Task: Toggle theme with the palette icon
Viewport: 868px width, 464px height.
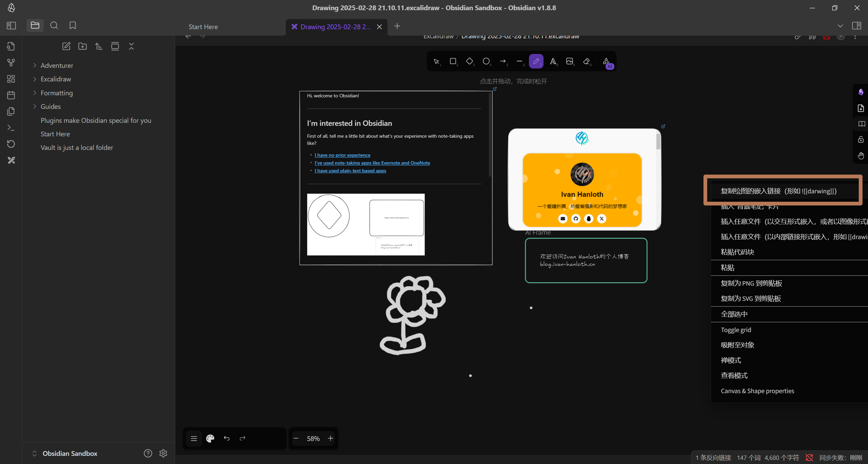Action: pos(210,439)
